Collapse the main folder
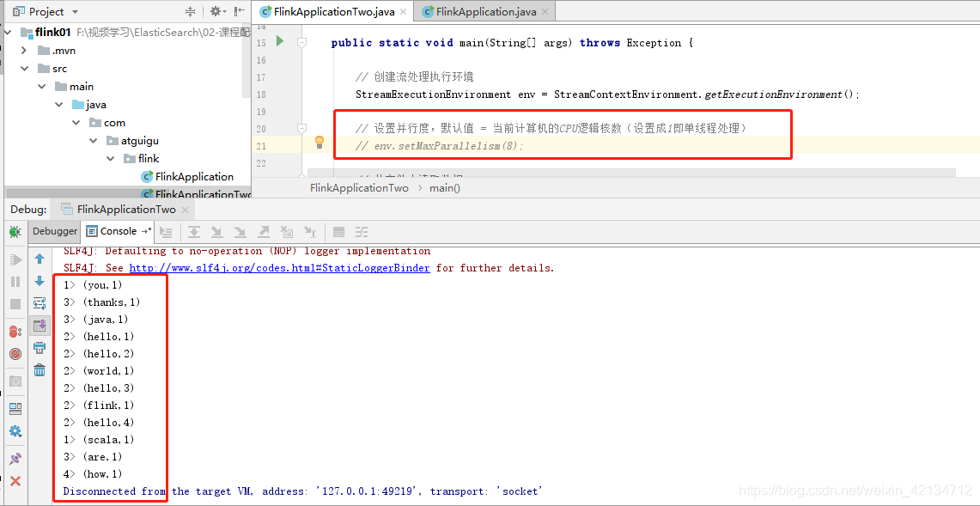Viewport: 980px width, 506px height. [41, 86]
